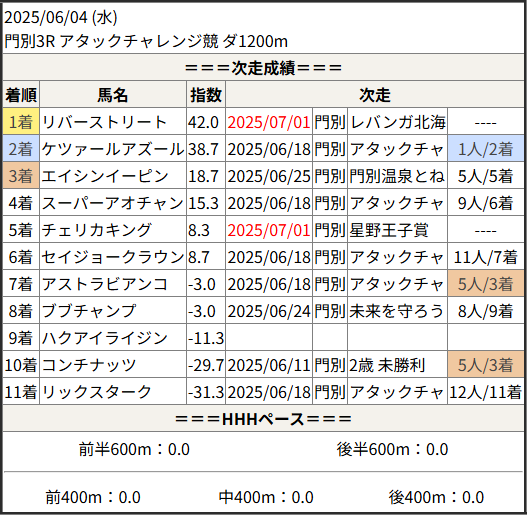This screenshot has width=527, height=515.
Task: Click 12人/11着 result for リックスターク
Action: (486, 392)
